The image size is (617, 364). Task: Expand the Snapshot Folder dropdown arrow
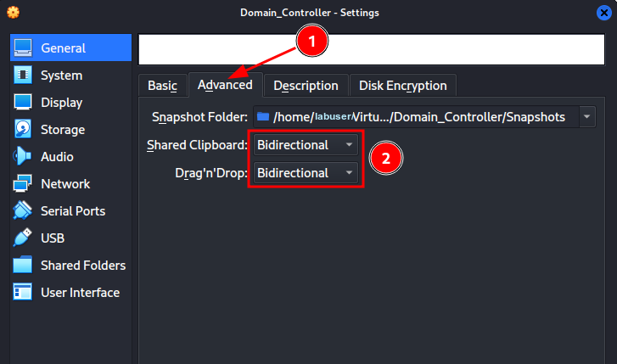pyautogui.click(x=587, y=116)
